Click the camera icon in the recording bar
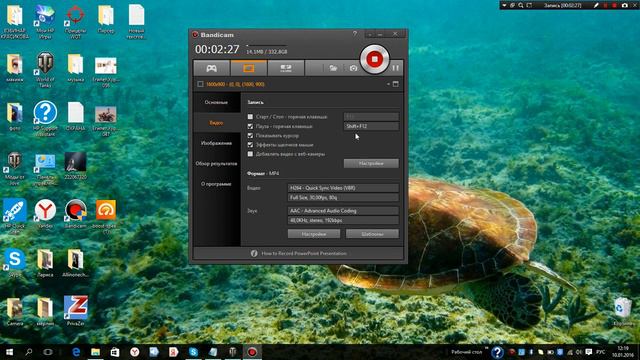Image resolution: width=640 pixels, height=360 pixels. (624, 5)
